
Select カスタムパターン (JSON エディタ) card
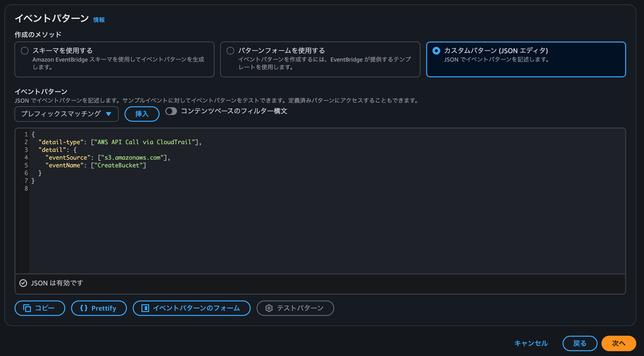[x=526, y=59]
